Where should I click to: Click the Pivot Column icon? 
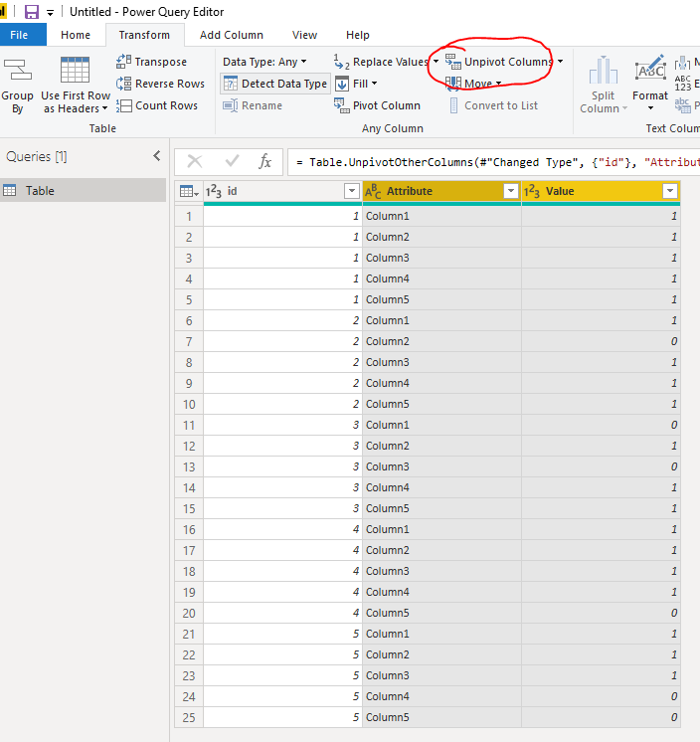tap(341, 105)
